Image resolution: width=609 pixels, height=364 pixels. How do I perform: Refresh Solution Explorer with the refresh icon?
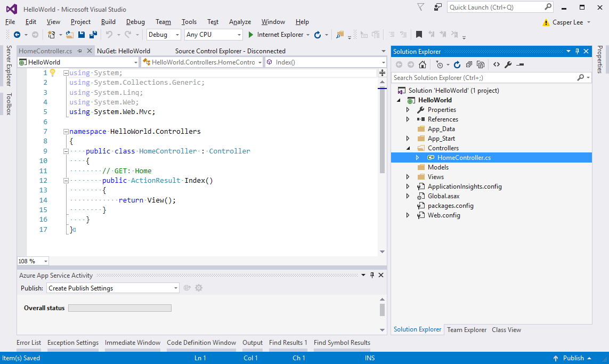tap(457, 64)
